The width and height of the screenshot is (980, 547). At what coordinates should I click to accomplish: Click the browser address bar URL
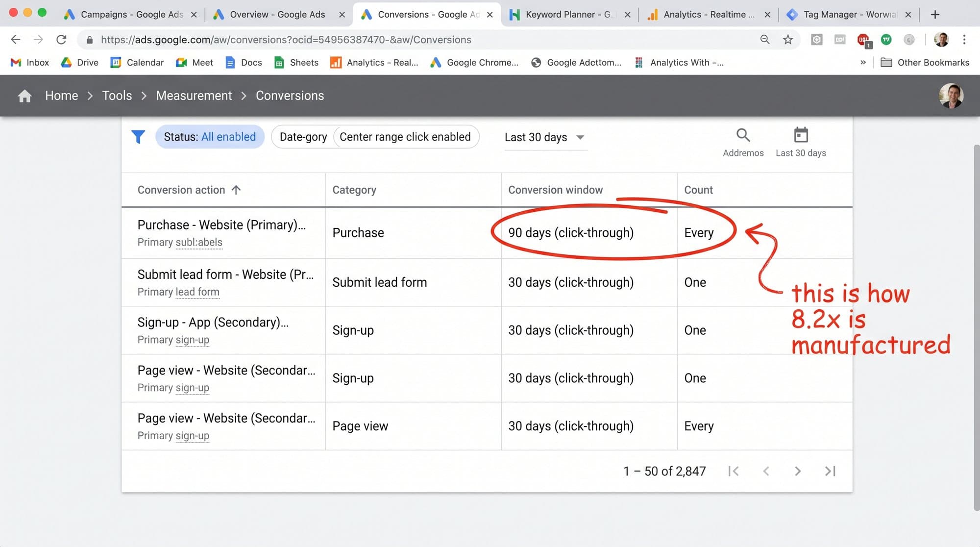[x=286, y=40]
